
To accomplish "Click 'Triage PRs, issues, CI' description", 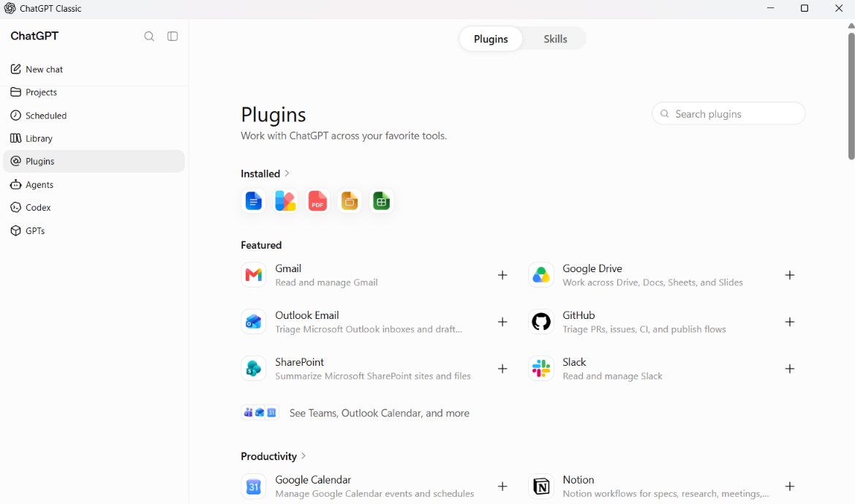I will pos(644,329).
